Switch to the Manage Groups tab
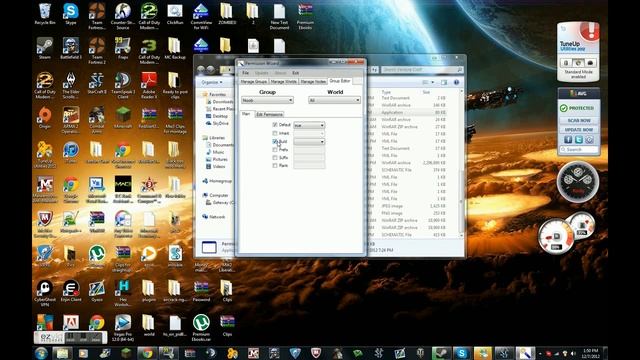Viewport: 640px width, 360px height. pos(253,82)
